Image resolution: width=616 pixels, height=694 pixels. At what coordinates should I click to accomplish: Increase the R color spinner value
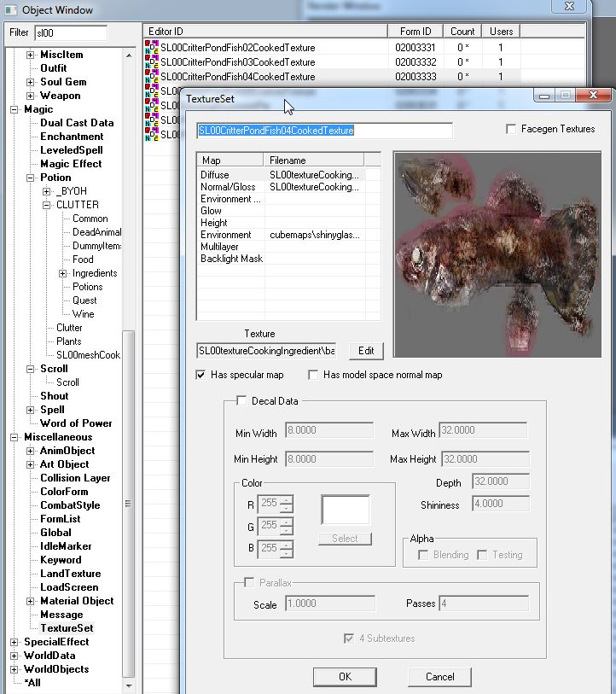(287, 499)
